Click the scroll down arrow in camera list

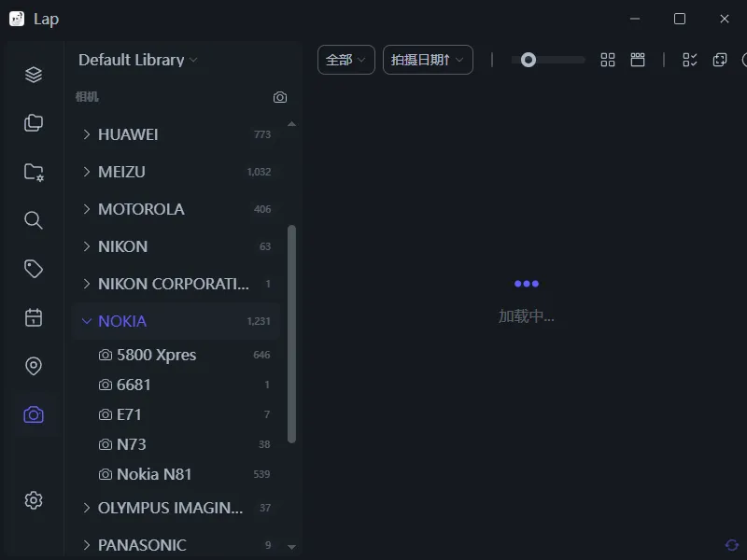pyautogui.click(x=292, y=547)
